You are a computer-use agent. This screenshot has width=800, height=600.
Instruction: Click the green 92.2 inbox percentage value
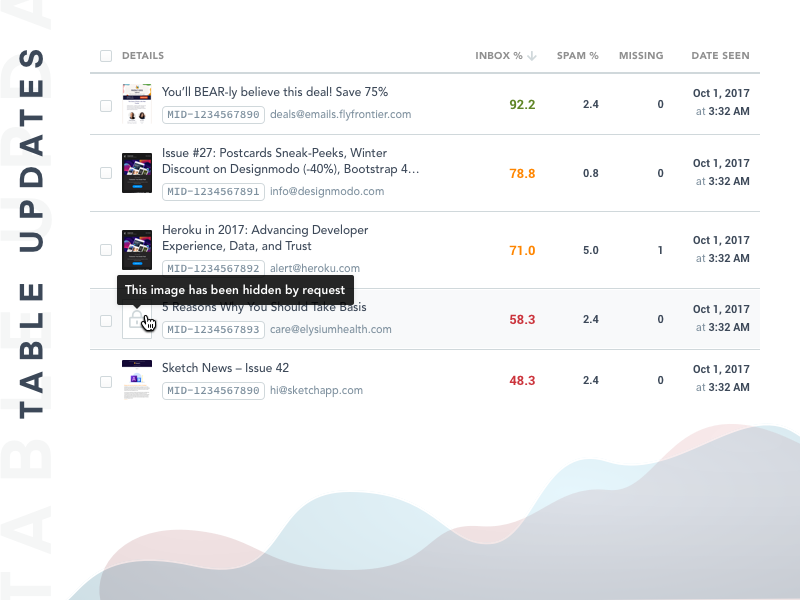522,104
